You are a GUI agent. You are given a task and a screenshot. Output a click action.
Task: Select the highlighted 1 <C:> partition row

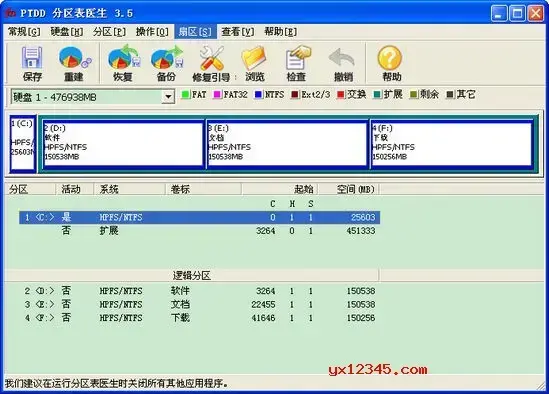(200, 217)
